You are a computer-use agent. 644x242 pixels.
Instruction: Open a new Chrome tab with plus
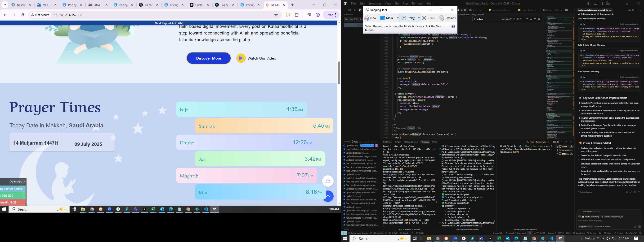292,5
